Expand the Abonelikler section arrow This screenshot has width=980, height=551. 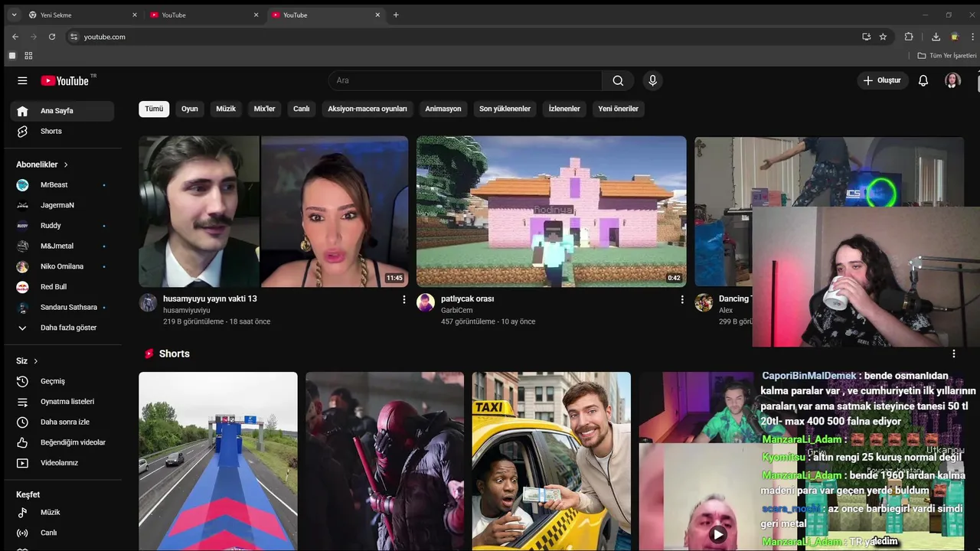coord(66,165)
